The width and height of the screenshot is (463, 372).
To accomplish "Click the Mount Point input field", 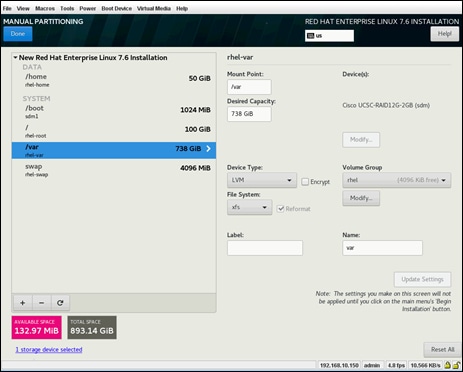I will click(249, 87).
